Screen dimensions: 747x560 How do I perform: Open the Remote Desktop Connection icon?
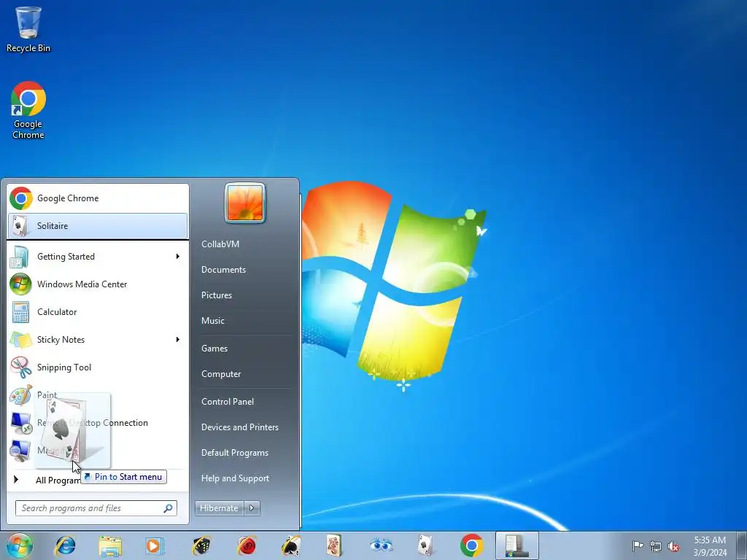pyautogui.click(x=21, y=423)
